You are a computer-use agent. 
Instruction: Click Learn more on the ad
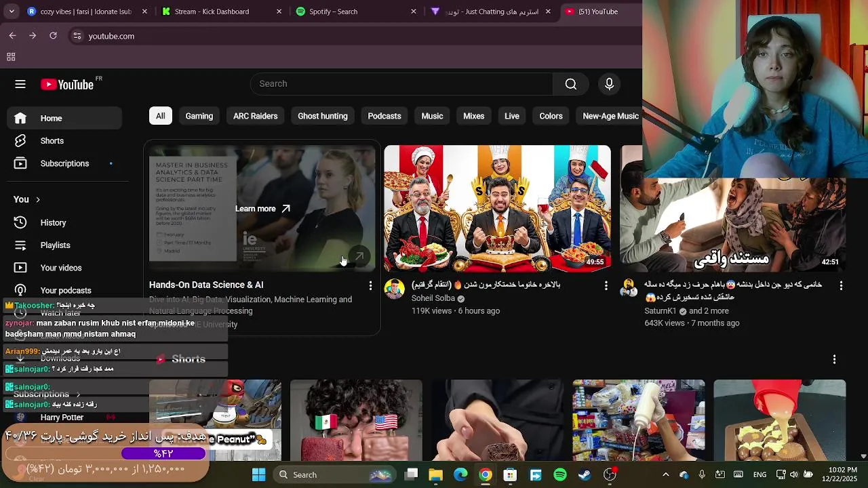point(262,209)
